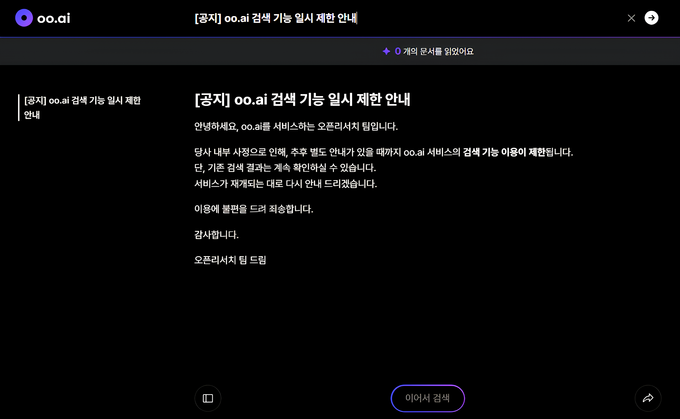Click the 감사합니다 line

pos(217,234)
